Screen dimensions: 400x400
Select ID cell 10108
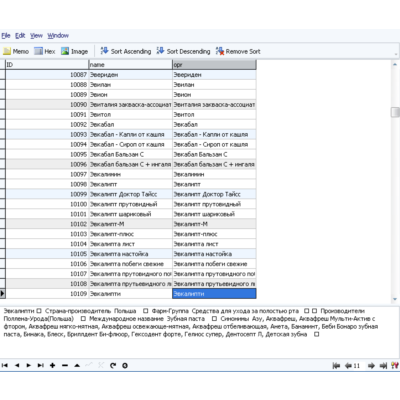(x=47, y=284)
